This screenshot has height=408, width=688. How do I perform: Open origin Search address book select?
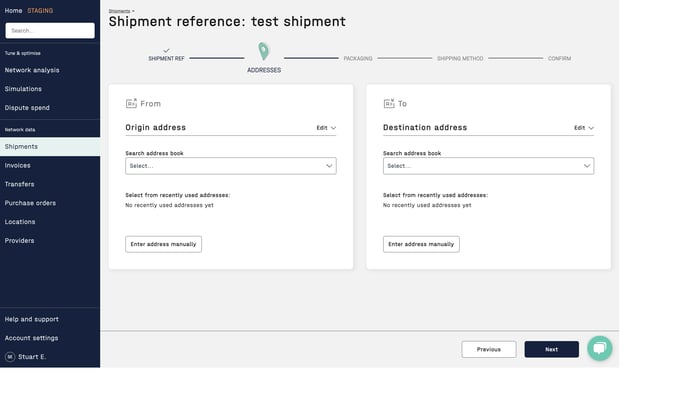point(231,166)
